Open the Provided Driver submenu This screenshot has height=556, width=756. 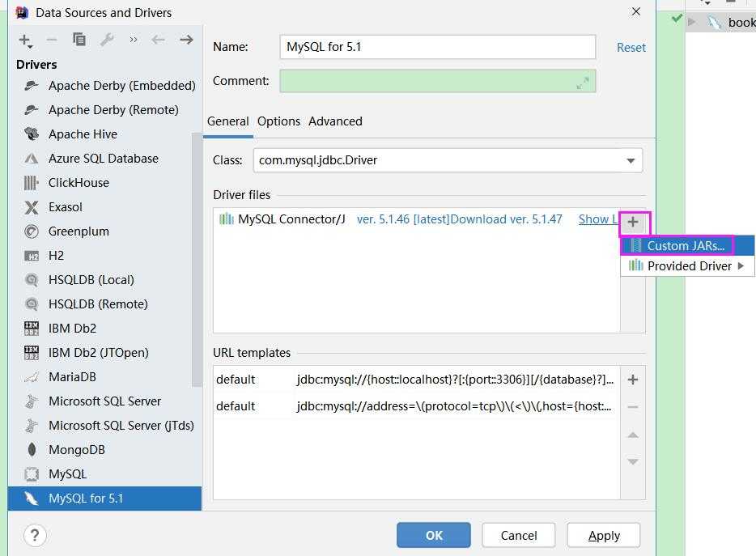[687, 265]
